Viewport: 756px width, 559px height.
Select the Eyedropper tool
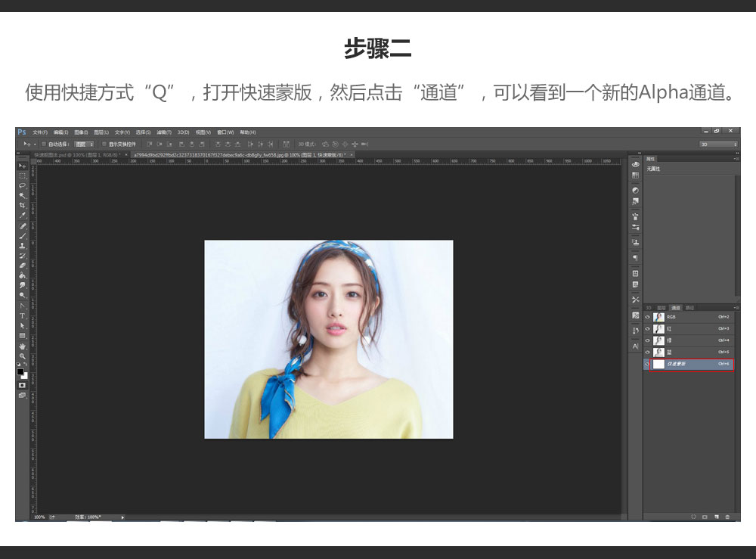tap(23, 216)
